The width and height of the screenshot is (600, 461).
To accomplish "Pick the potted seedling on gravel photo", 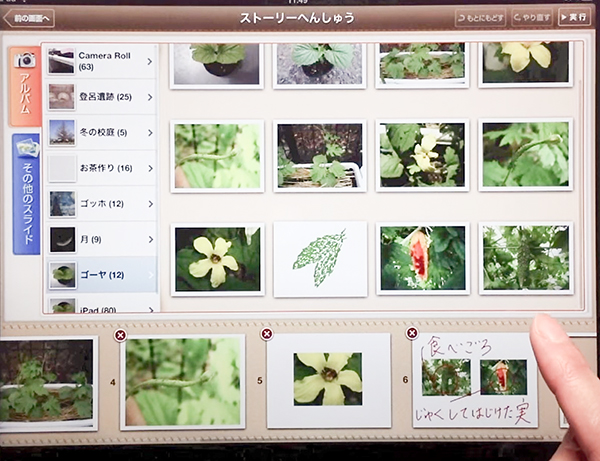I will pos(320,66).
